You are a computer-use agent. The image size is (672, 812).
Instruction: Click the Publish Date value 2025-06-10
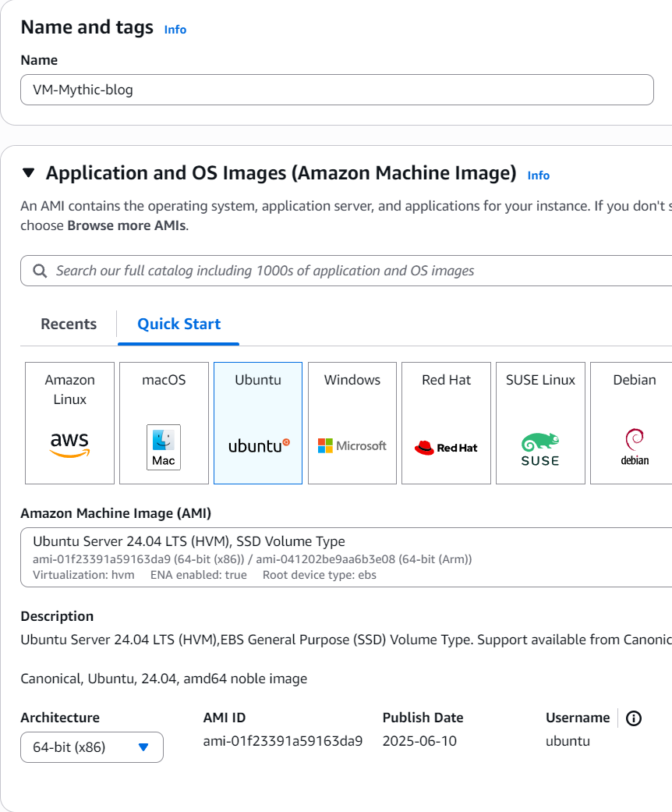[419, 741]
